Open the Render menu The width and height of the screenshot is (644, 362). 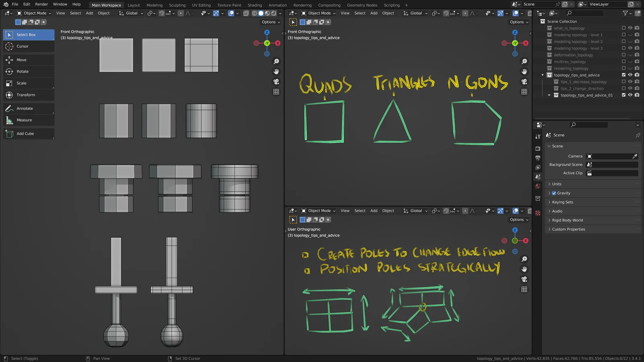pos(41,4)
